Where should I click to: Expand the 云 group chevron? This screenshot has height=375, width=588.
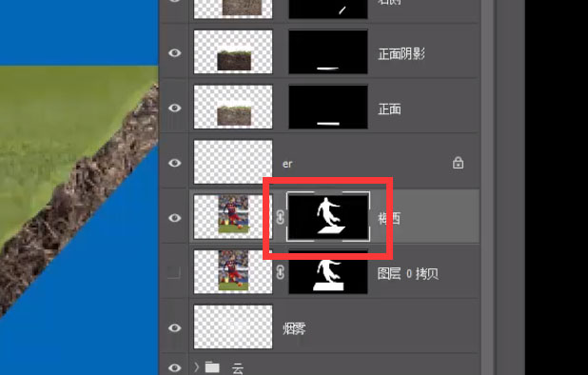197,367
